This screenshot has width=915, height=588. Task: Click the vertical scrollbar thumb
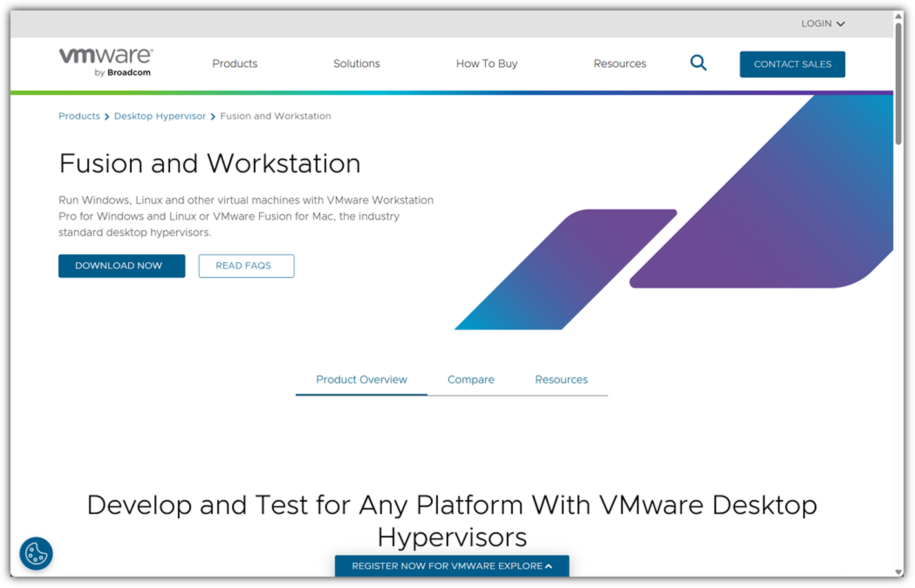(x=898, y=84)
